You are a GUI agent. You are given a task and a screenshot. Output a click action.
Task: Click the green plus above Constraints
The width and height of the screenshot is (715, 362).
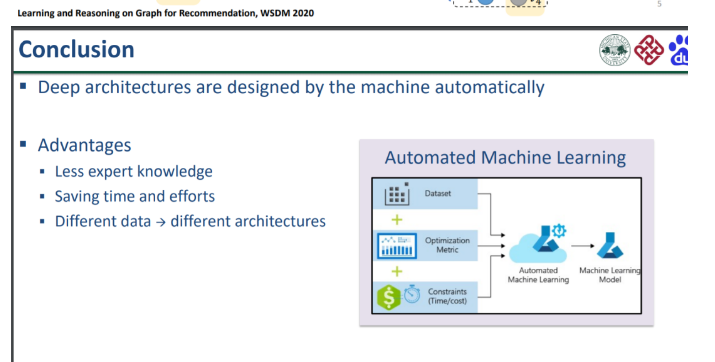coord(397,272)
